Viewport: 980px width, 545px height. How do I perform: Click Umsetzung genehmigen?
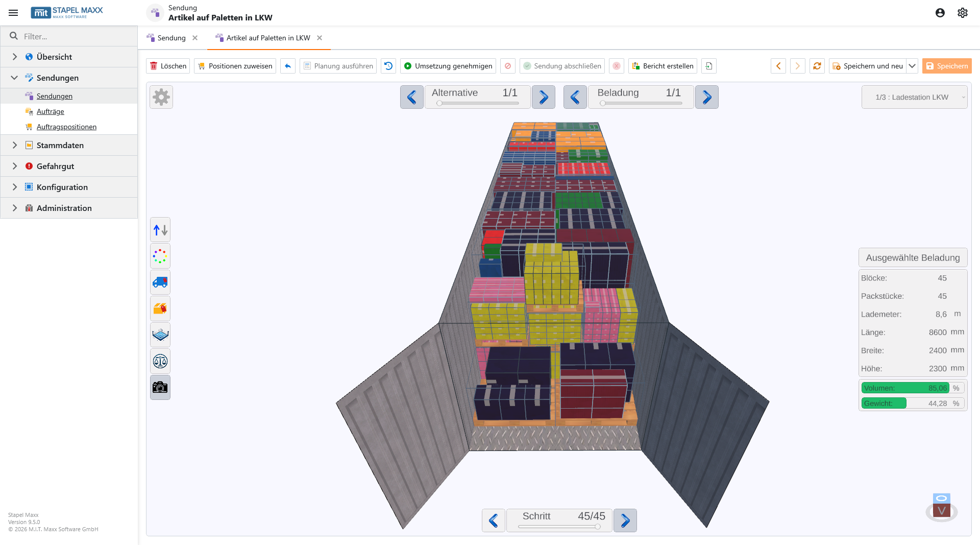coord(448,66)
